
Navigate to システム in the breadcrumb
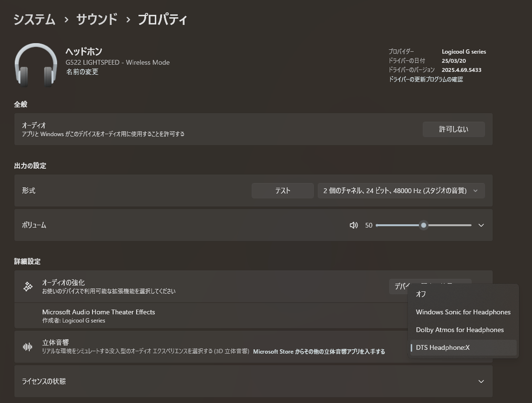coord(34,19)
